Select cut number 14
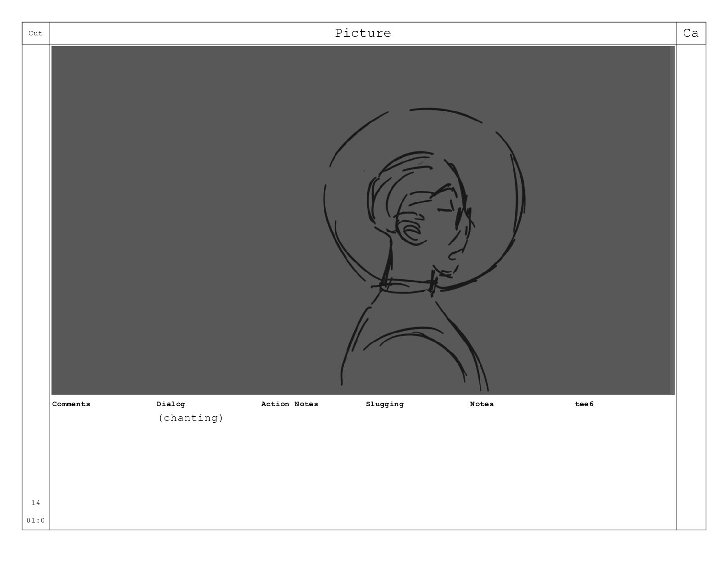Screen dimensions: 728x563 (x=36, y=503)
